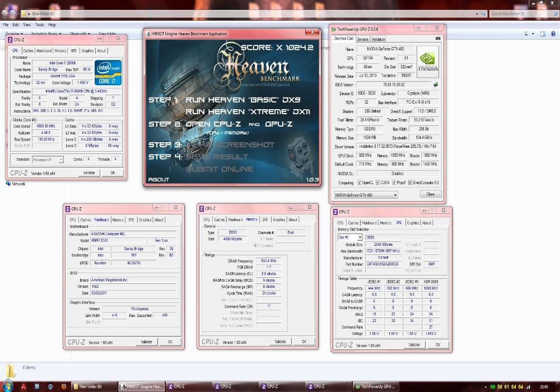
Task: Click the Intel Core i7 logo in CPU-Z
Action: [108, 72]
